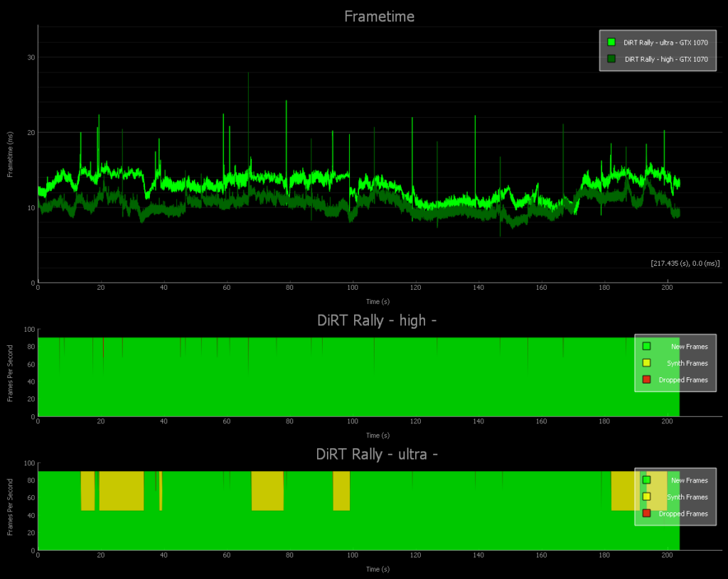
Task: Select 'DiRT Rally - ultra - GTX 1070' legend label
Action: (665, 43)
